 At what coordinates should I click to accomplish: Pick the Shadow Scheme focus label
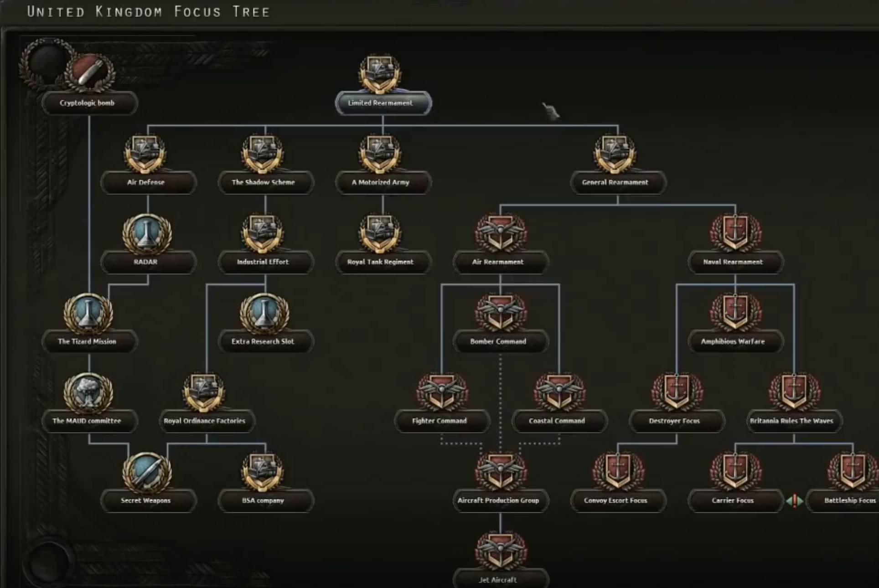coord(264,182)
